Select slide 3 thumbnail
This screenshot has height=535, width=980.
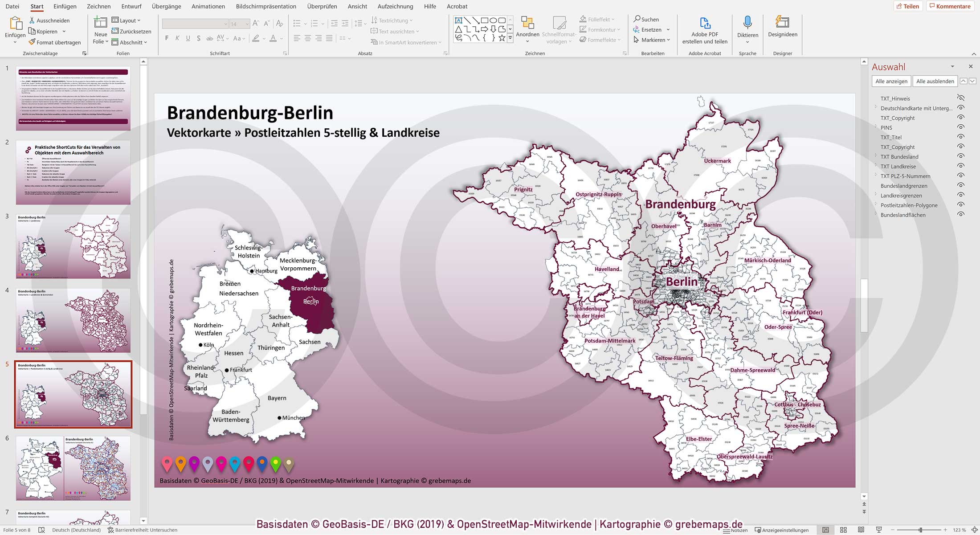coord(73,245)
